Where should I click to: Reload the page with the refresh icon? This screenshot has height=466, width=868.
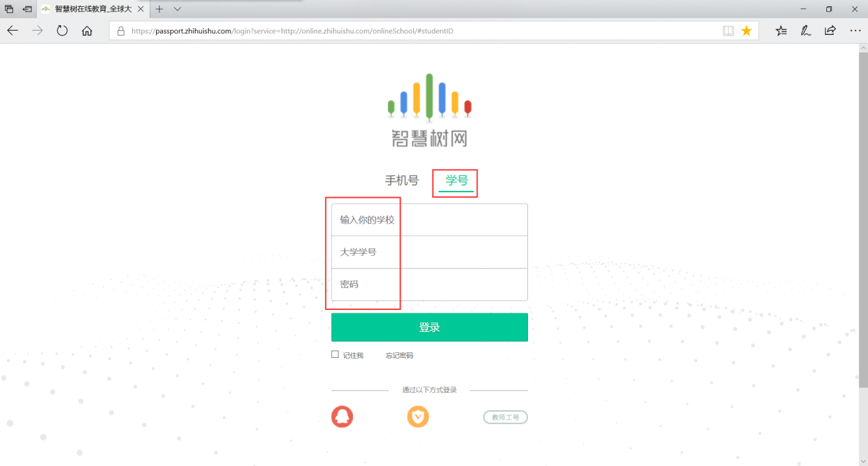click(62, 31)
